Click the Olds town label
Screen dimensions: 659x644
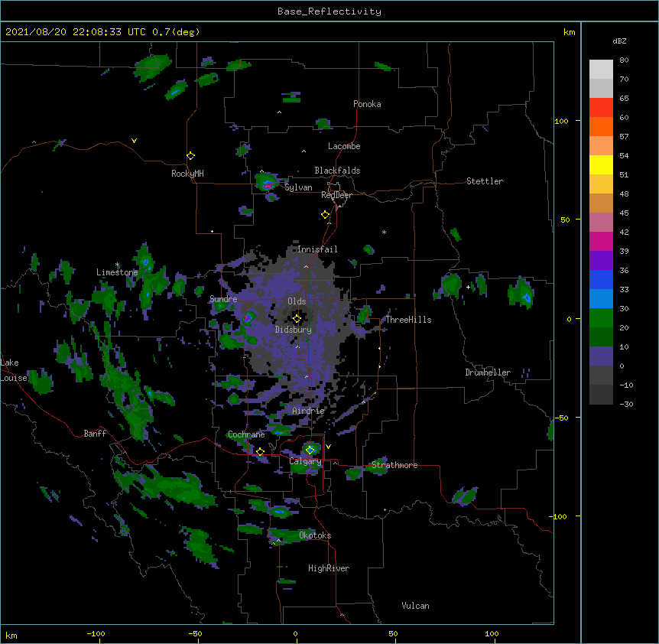297,301
